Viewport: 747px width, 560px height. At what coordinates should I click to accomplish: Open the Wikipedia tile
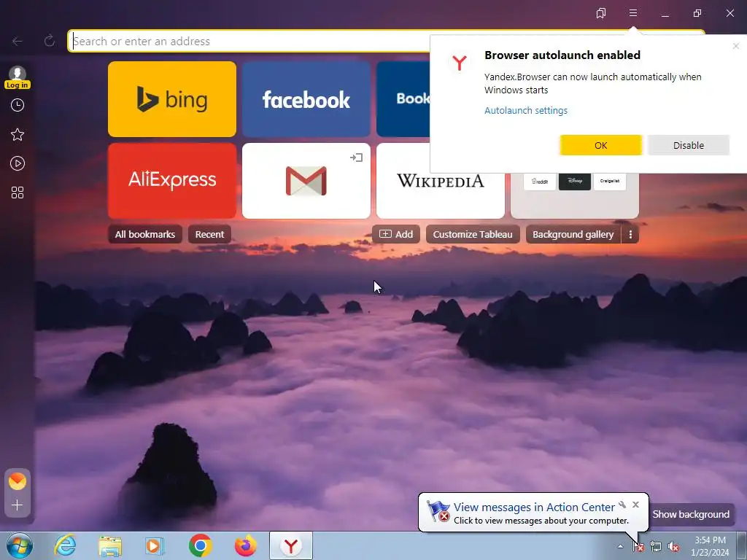pos(441,181)
